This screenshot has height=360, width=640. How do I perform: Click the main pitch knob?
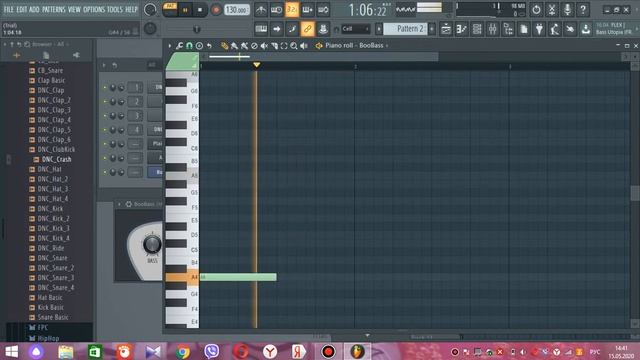click(150, 29)
